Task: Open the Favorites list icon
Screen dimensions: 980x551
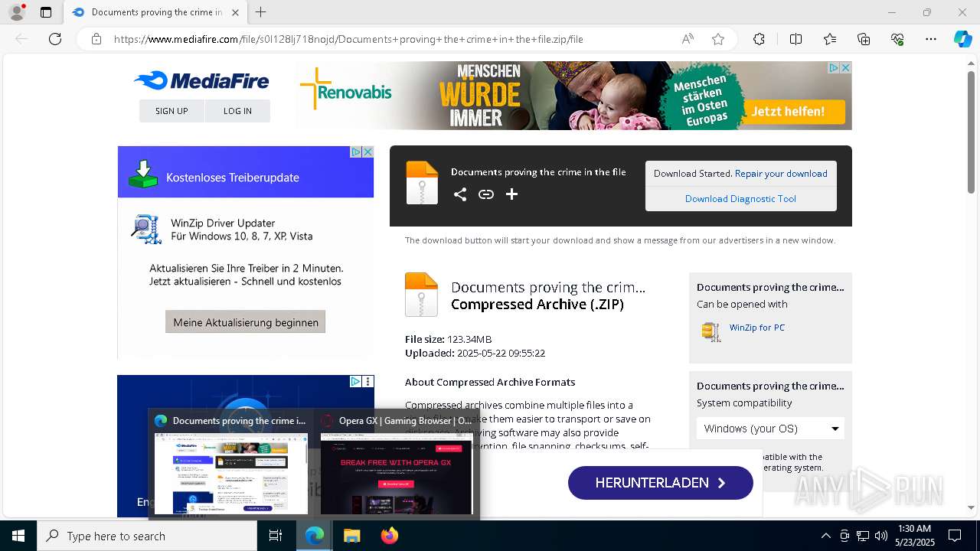Action: click(x=830, y=39)
